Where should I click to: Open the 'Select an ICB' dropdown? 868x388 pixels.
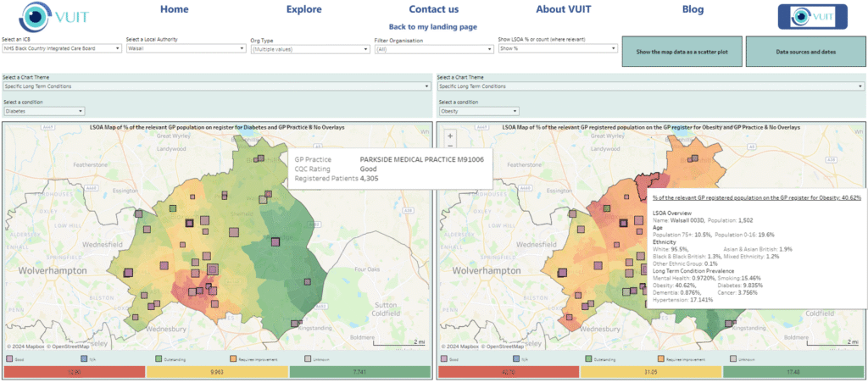[61, 49]
